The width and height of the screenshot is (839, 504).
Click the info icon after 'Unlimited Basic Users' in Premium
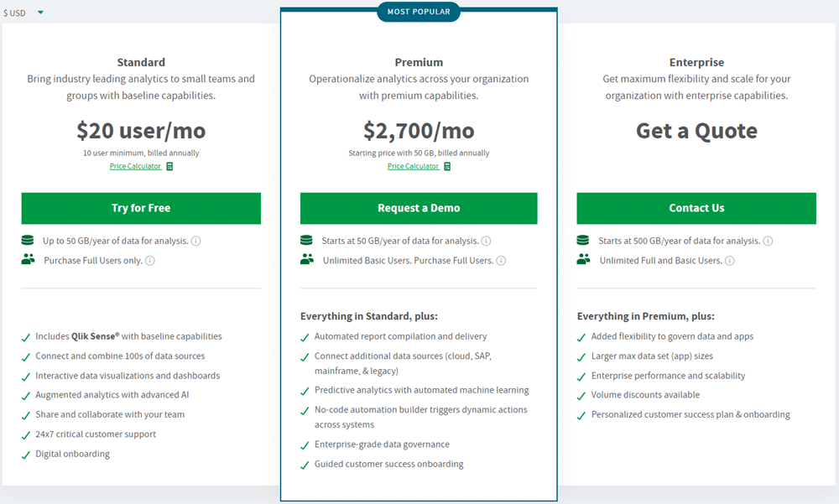click(501, 261)
